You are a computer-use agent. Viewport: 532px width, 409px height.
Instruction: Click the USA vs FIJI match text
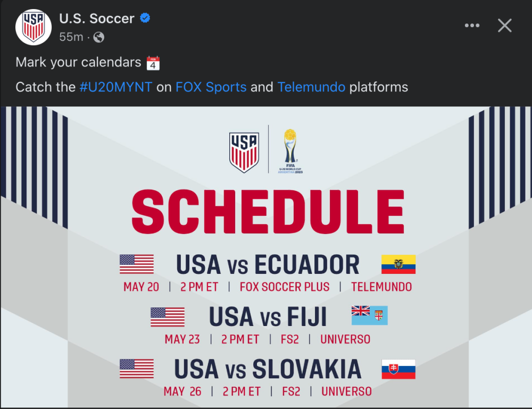[x=268, y=317]
